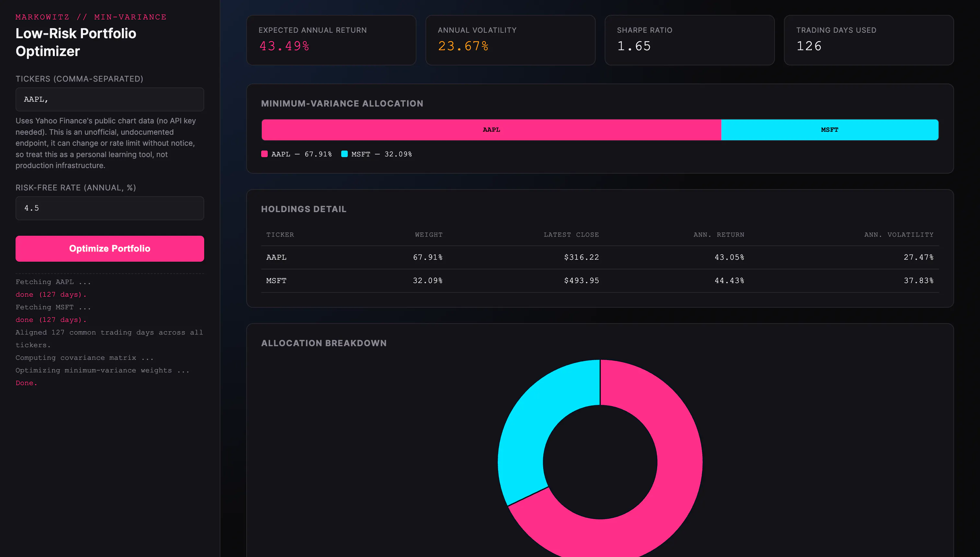Click the TICKER column header
The image size is (980, 557).
click(280, 234)
